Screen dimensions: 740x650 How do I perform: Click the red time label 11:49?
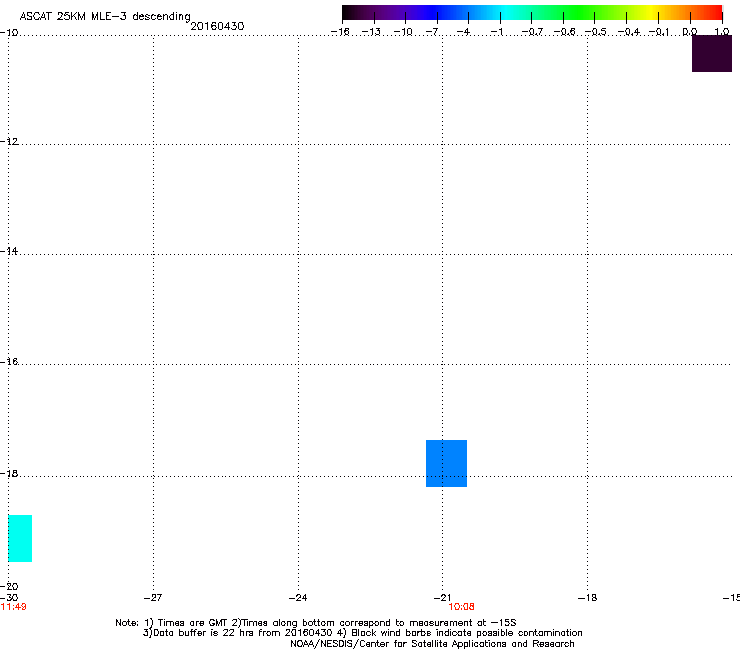[x=13, y=607]
